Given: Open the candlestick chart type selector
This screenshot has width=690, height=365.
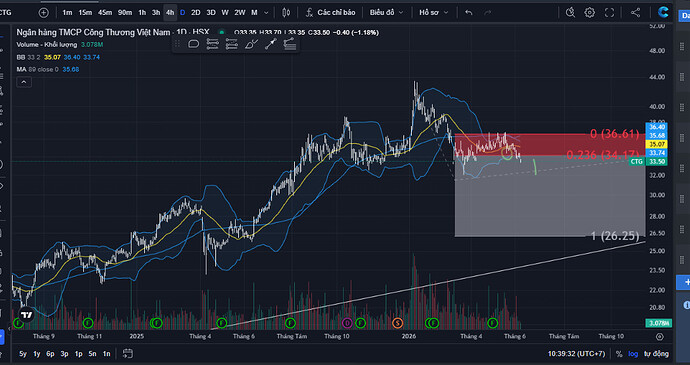Looking at the screenshot, I should tap(286, 13).
